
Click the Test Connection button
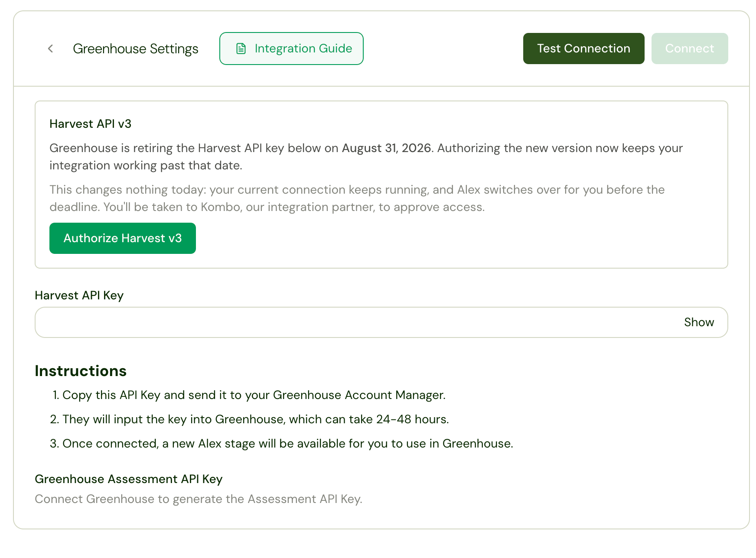(583, 49)
